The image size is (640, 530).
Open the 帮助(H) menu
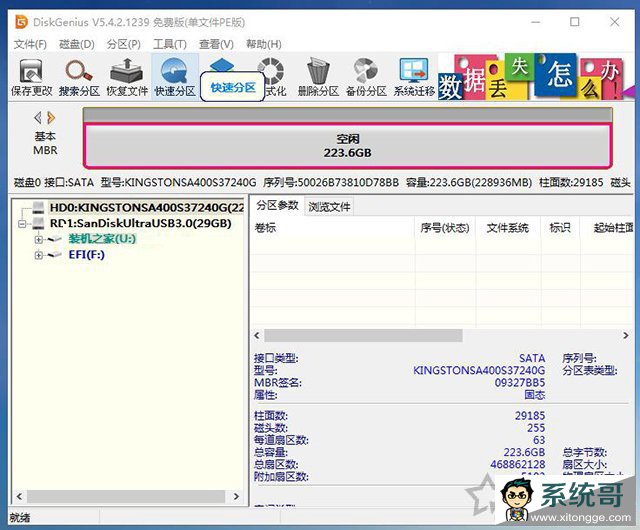(264, 44)
